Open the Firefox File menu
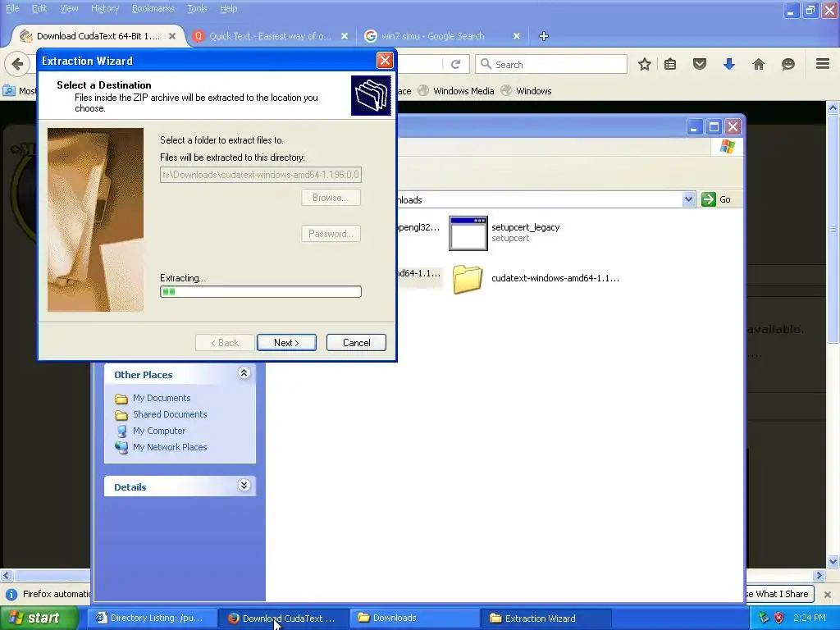This screenshot has width=840, height=630. [12, 8]
